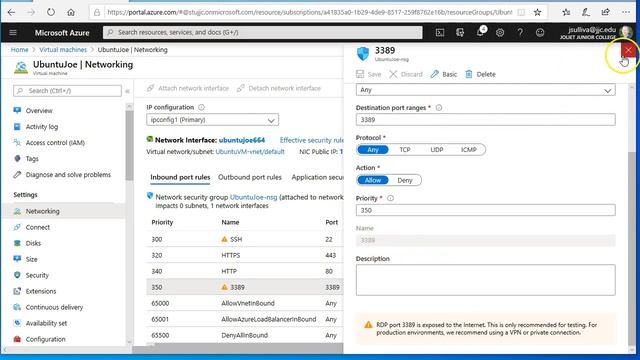
Task: Open Connect in the Settings menu
Action: pos(38,227)
